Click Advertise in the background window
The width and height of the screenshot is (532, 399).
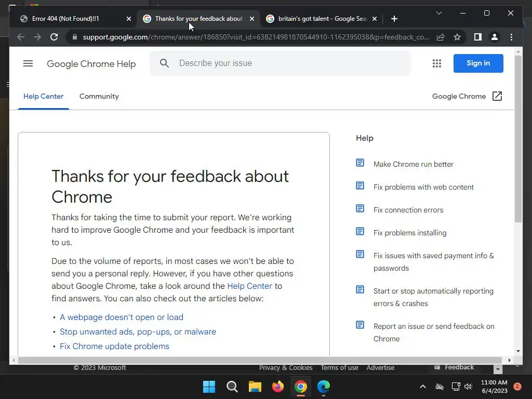point(380,368)
